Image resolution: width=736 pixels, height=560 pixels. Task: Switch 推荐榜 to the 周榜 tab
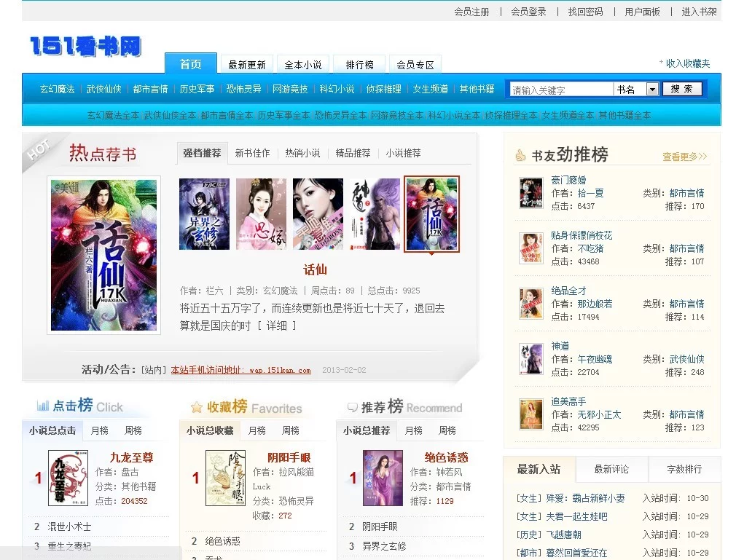pos(447,430)
